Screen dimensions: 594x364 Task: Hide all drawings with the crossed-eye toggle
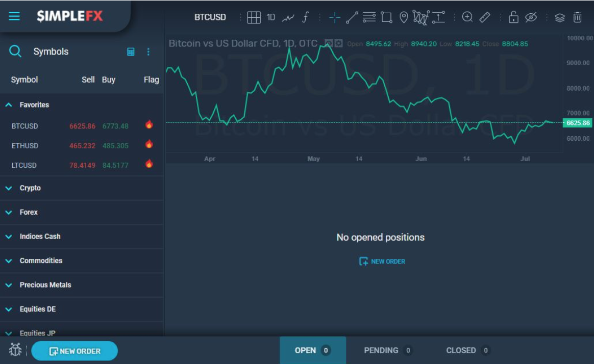[x=531, y=17]
